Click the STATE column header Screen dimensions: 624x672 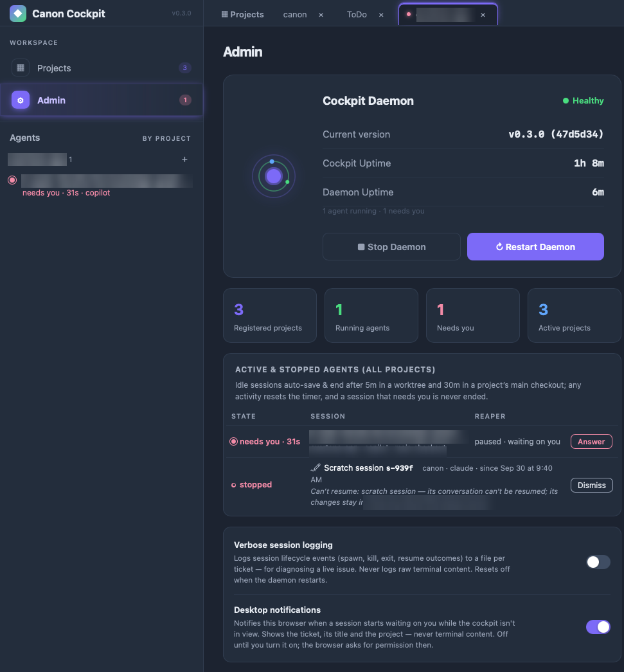[244, 416]
